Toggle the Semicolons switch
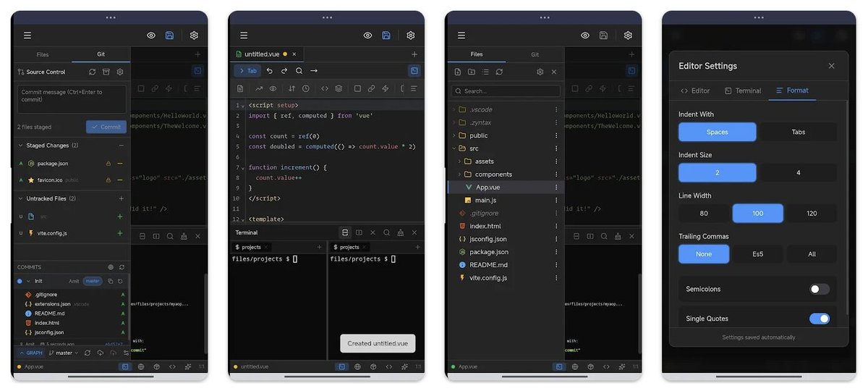The width and height of the screenshot is (868, 391). click(820, 289)
